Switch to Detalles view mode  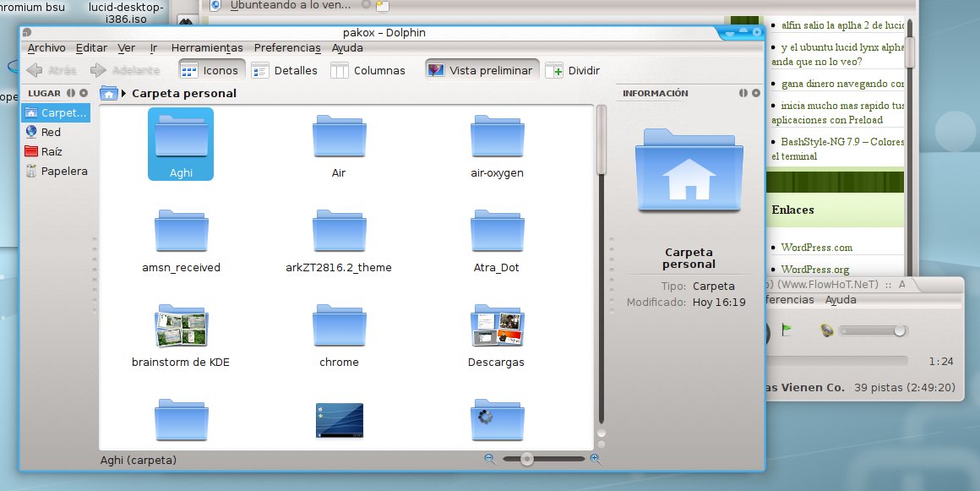(285, 70)
